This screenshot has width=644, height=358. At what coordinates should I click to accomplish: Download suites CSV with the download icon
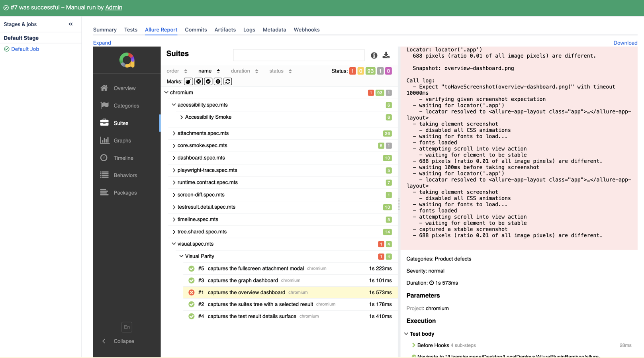(386, 55)
